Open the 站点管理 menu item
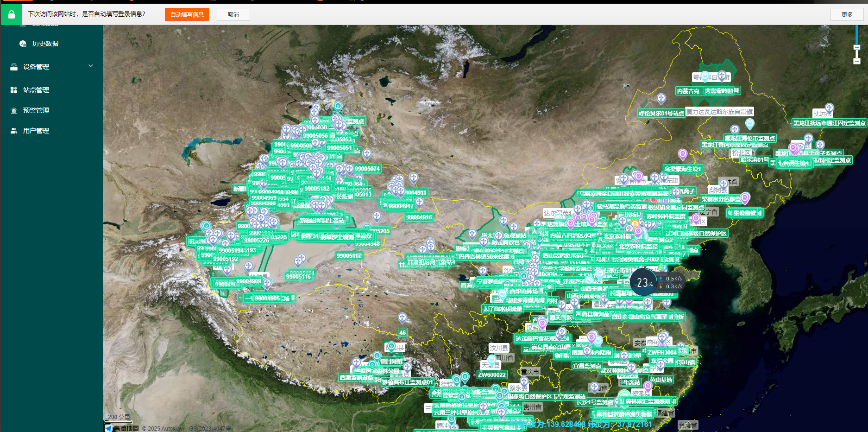 click(36, 90)
